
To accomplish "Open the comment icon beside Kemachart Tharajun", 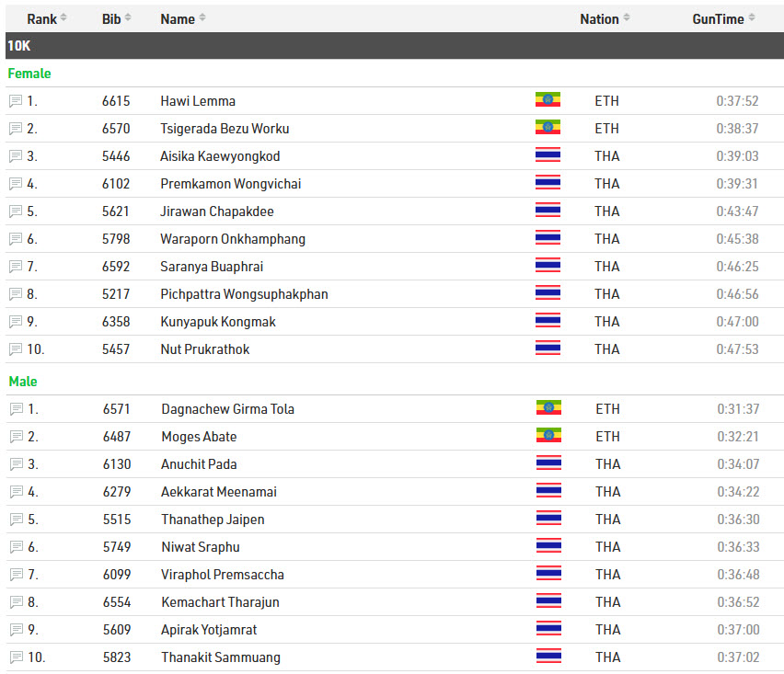I will tap(17, 602).
